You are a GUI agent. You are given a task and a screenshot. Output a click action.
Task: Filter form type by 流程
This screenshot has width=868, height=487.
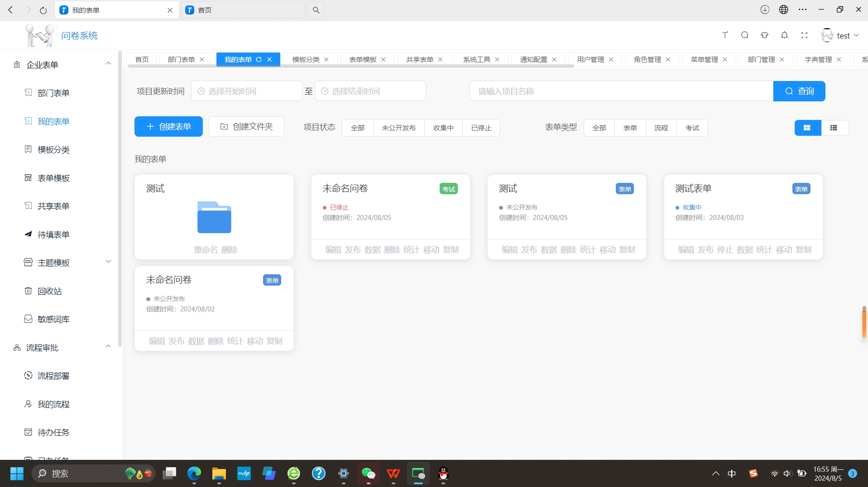(661, 128)
